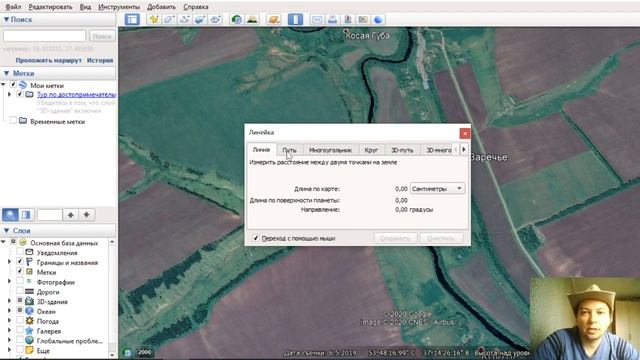Toggle the Мои метки checkbox
This screenshot has width=640, height=360.
pyautogui.click(x=13, y=85)
